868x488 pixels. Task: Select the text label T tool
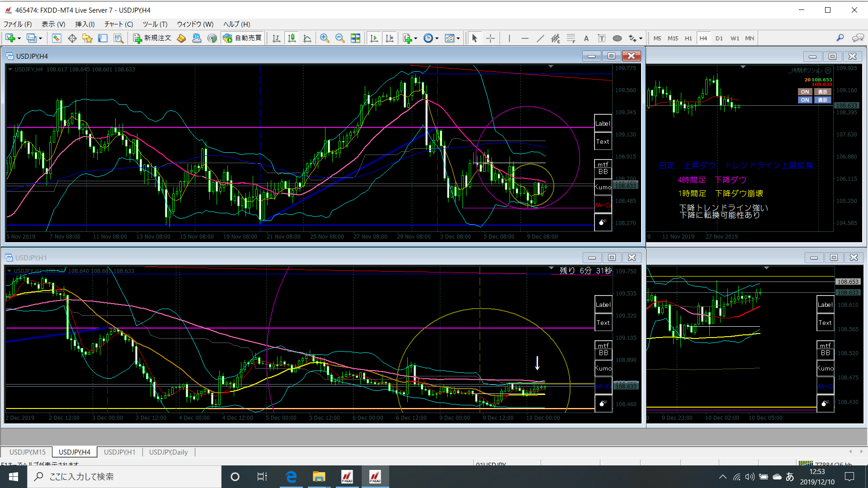(x=602, y=38)
